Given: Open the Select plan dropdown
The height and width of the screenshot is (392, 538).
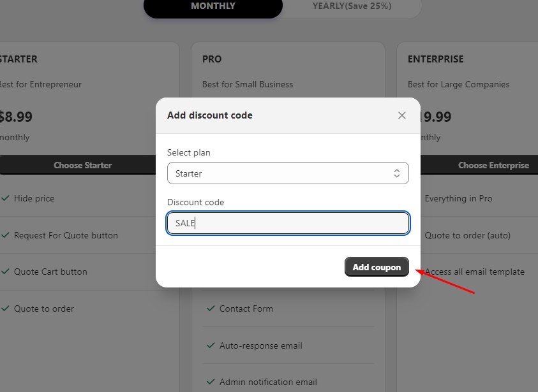Looking at the screenshot, I should (x=288, y=173).
